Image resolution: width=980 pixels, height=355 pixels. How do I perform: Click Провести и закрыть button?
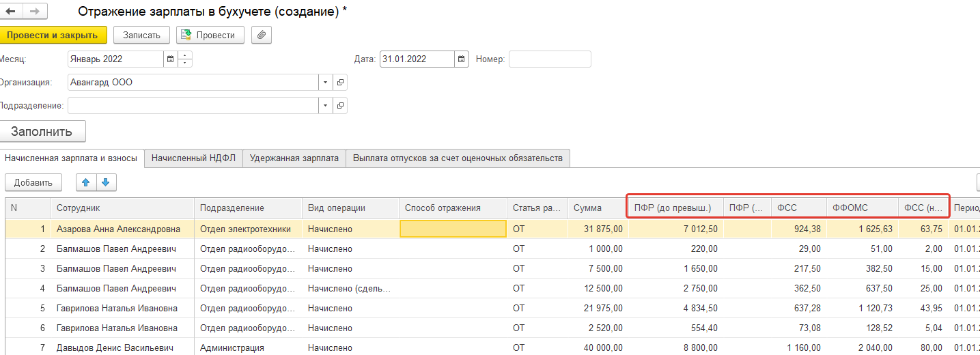tap(53, 35)
